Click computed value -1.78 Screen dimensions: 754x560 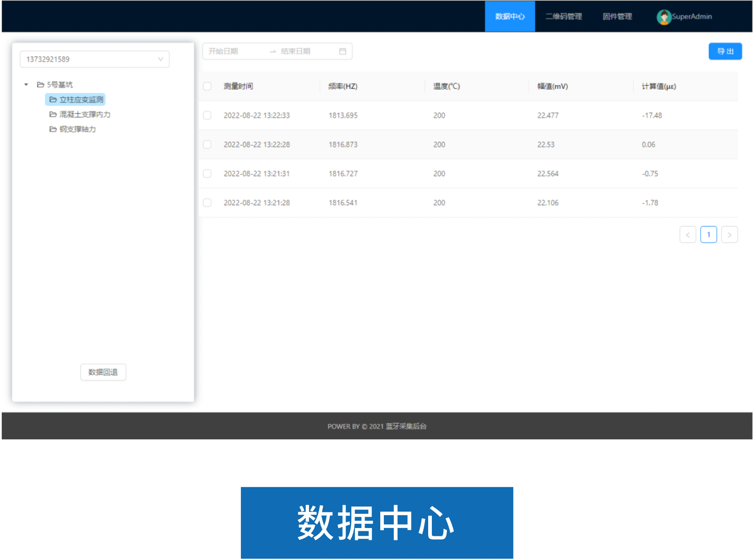coord(650,203)
